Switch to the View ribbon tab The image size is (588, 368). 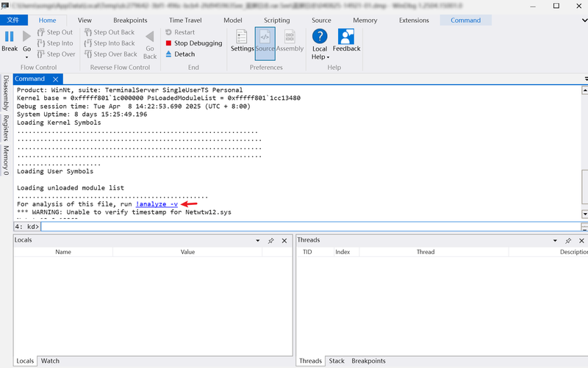(x=85, y=21)
